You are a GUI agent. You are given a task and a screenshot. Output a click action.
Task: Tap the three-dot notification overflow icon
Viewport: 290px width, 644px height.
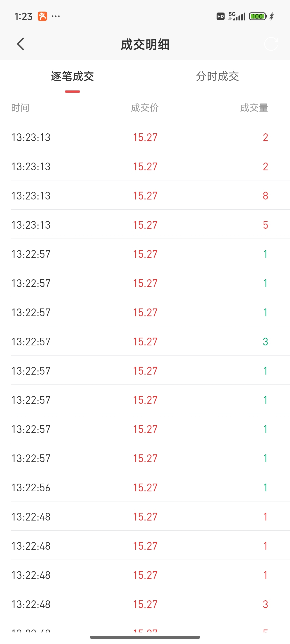point(56,16)
